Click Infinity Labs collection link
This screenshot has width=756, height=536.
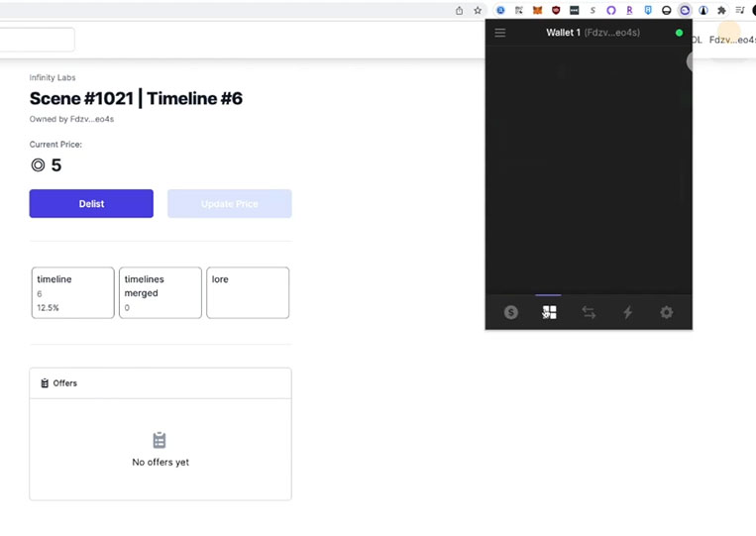point(53,77)
